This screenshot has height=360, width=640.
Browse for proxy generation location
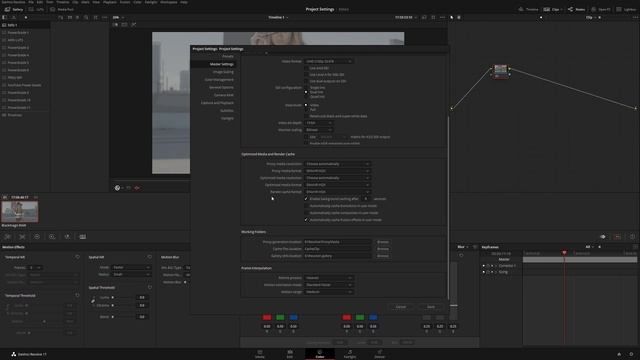pyautogui.click(x=383, y=242)
